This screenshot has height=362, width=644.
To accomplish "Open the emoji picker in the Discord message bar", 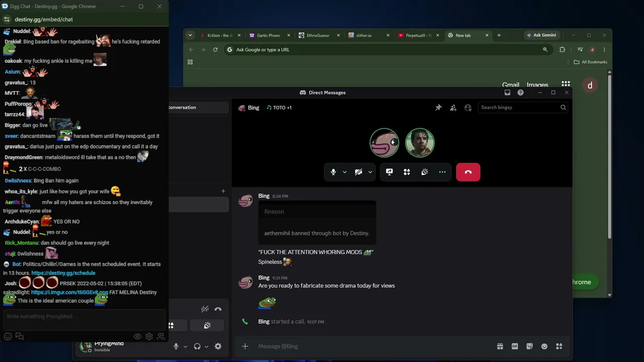I will pyautogui.click(x=544, y=346).
